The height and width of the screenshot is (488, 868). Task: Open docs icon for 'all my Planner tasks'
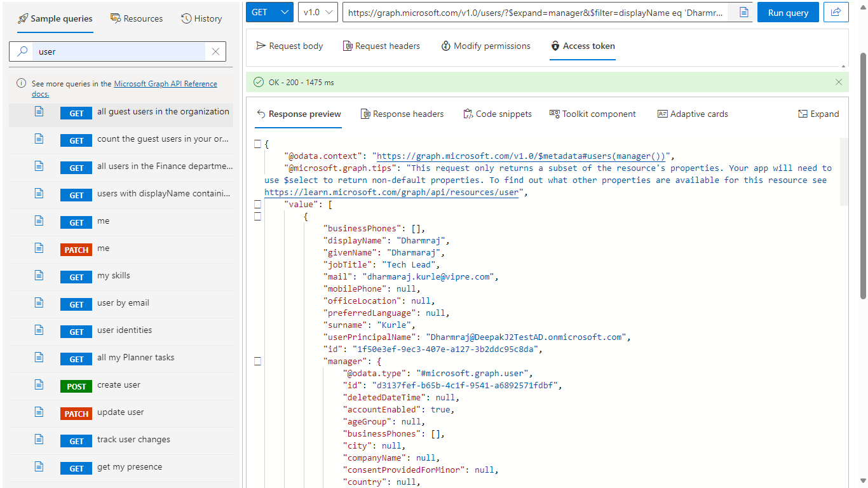(39, 357)
